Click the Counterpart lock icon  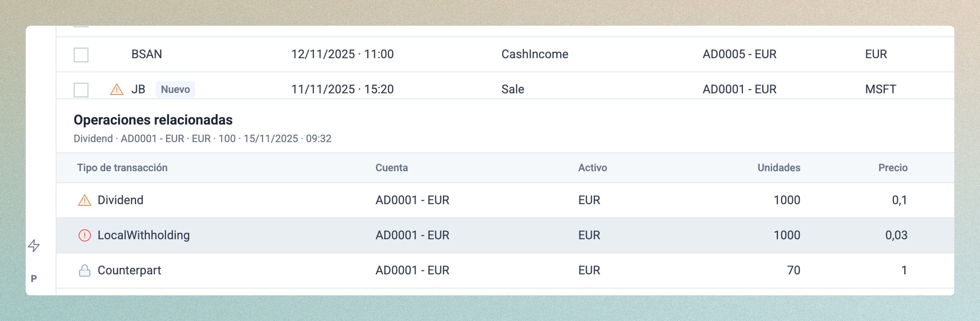click(85, 270)
